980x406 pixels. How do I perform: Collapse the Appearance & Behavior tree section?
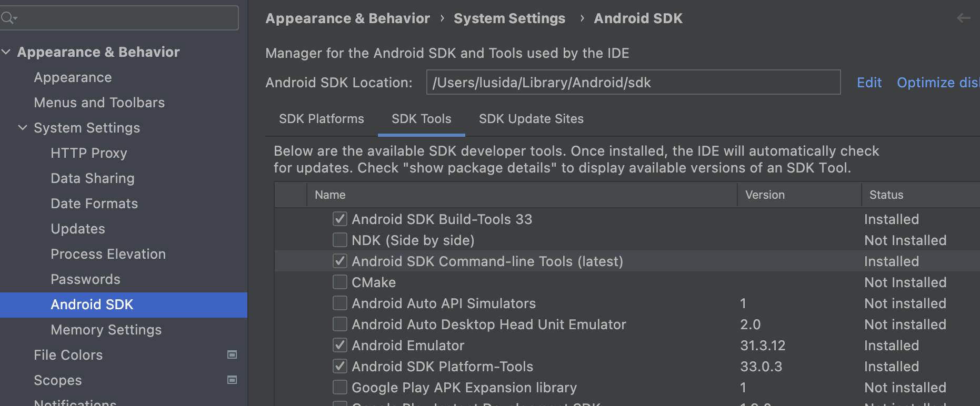[6, 52]
